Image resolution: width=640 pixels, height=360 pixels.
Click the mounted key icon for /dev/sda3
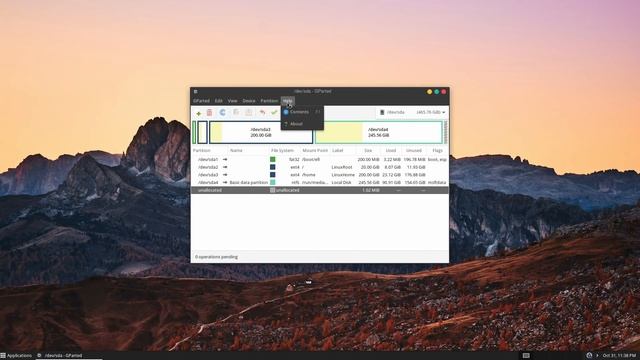[x=225, y=175]
